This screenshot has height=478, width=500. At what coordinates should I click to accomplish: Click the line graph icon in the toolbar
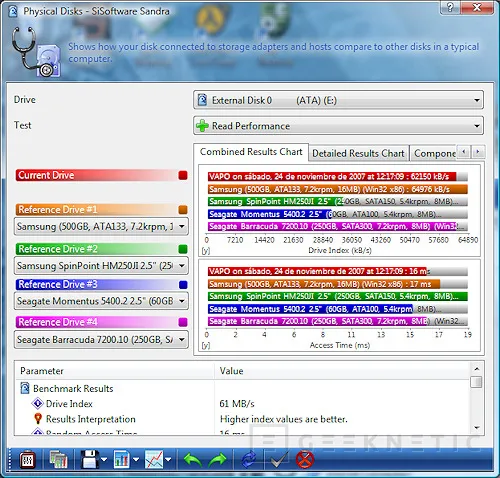154,460
